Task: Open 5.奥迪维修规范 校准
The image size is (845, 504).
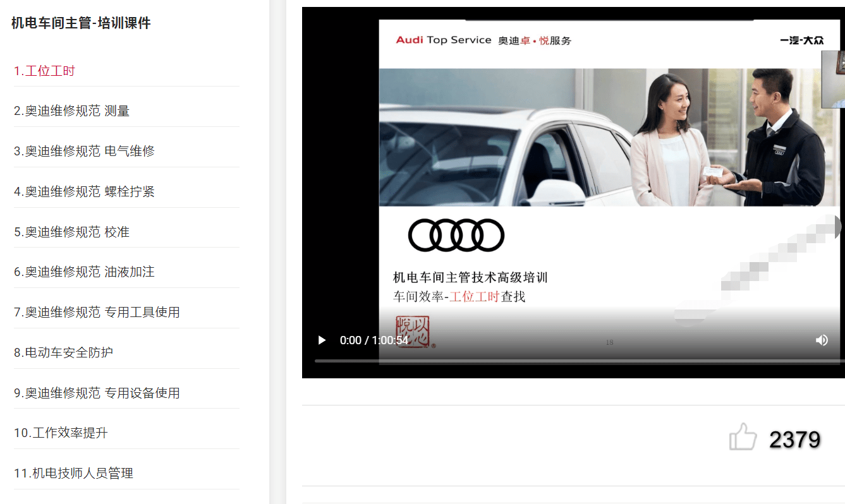Action: tap(70, 231)
